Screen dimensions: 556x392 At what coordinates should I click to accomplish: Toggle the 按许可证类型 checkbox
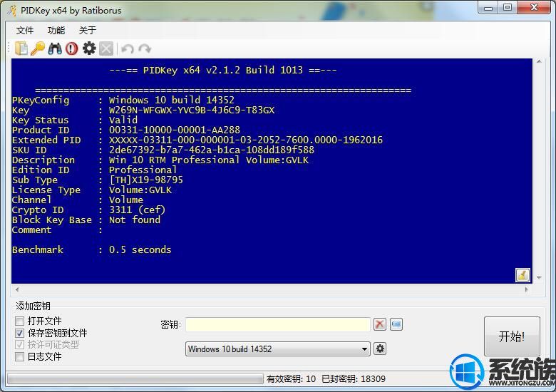(19, 344)
